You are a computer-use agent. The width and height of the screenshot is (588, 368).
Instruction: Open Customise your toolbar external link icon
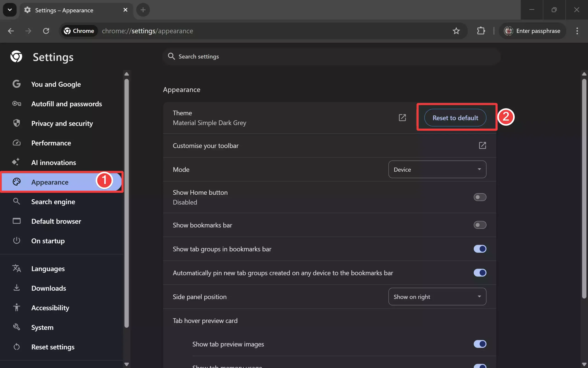482,145
